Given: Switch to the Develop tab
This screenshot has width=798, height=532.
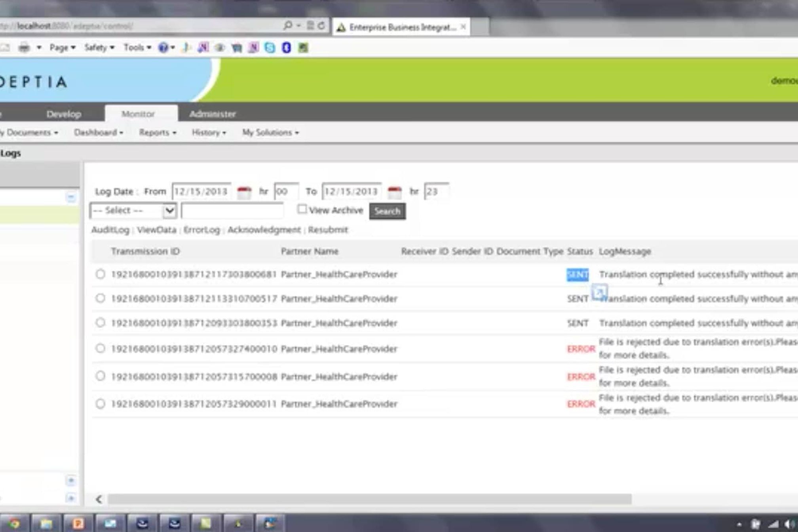Looking at the screenshot, I should [64, 114].
